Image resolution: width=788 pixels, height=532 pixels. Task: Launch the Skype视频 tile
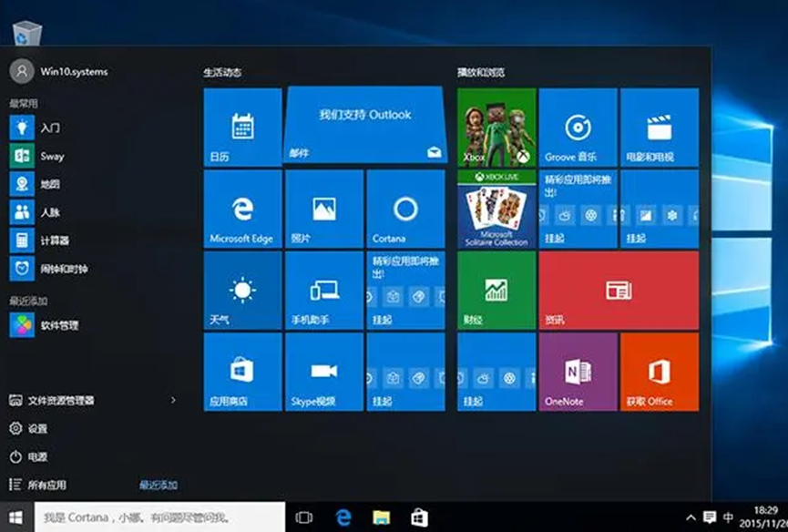(x=324, y=372)
